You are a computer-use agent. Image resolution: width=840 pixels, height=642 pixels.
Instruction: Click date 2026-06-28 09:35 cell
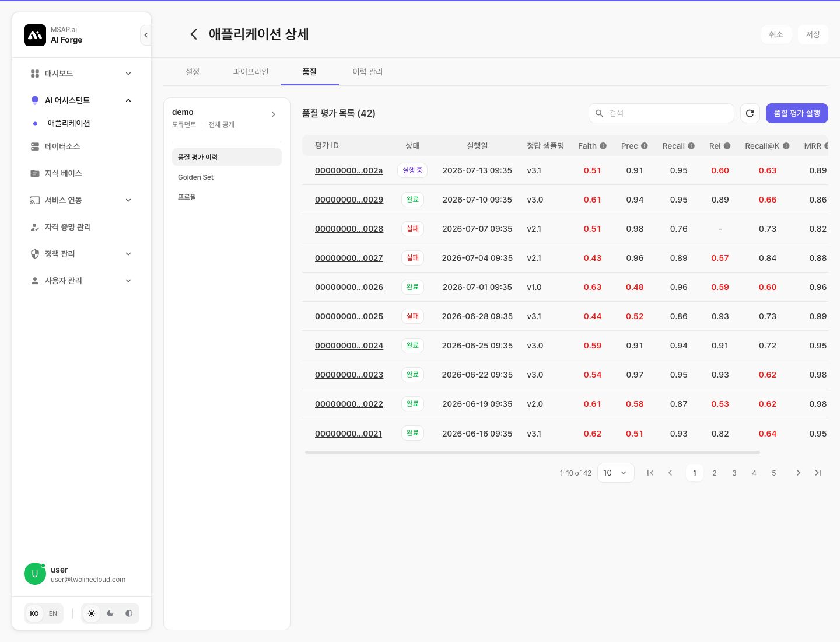tap(477, 316)
